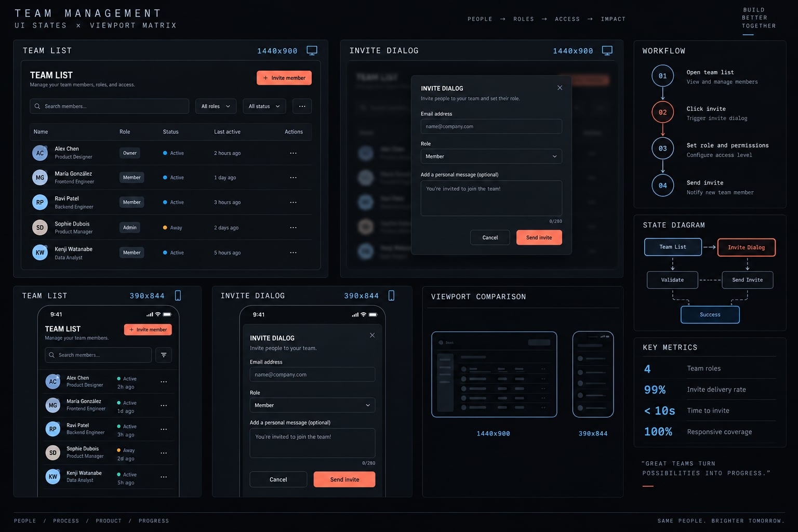Screen dimensions: 798x532
Task: Tap Invite member button in mobile team list
Action: 148,329
